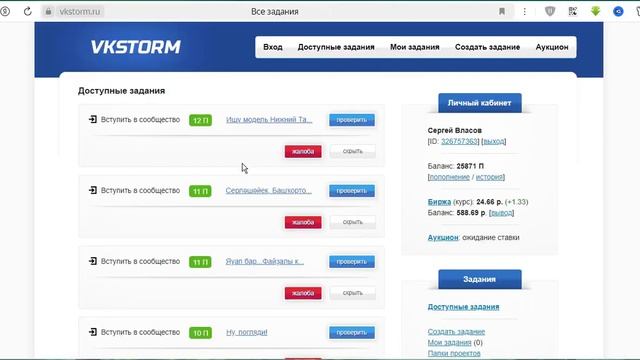Click the Задания header button

[480, 279]
